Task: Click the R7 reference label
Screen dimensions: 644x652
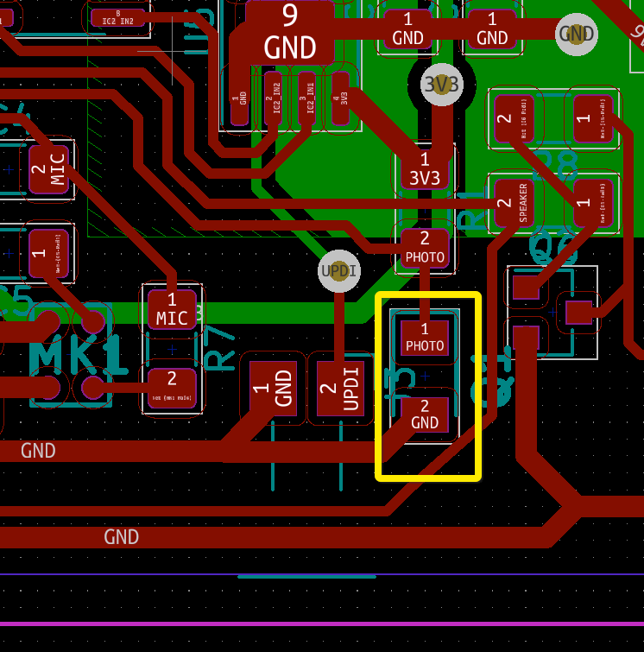Action: 222,347
